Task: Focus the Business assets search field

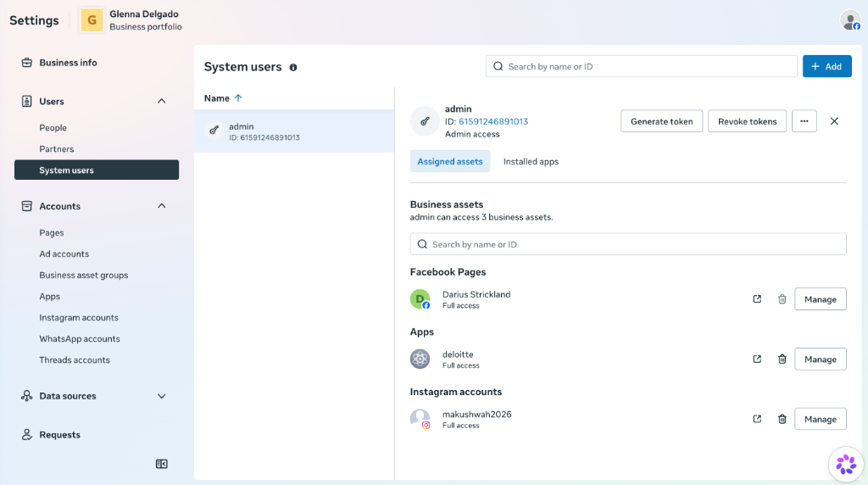Action: click(x=628, y=244)
